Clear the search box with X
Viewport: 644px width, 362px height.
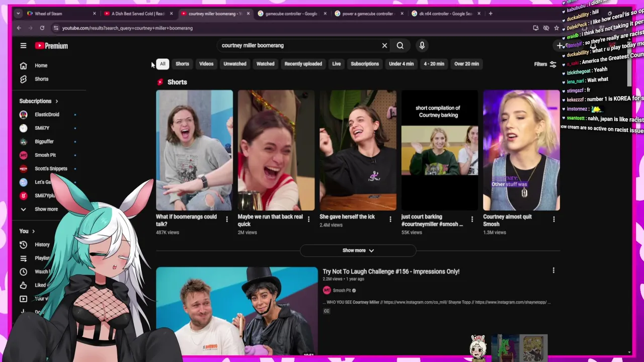[x=384, y=45]
